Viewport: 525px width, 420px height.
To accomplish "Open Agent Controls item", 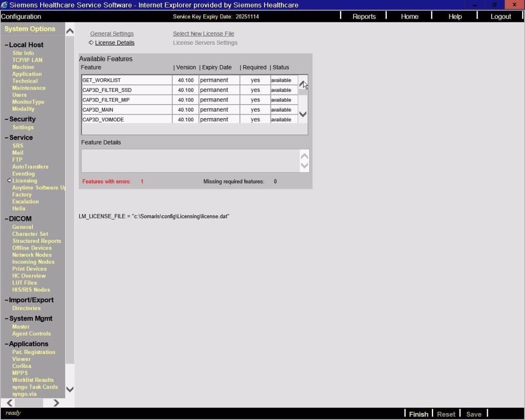I will click(31, 334).
